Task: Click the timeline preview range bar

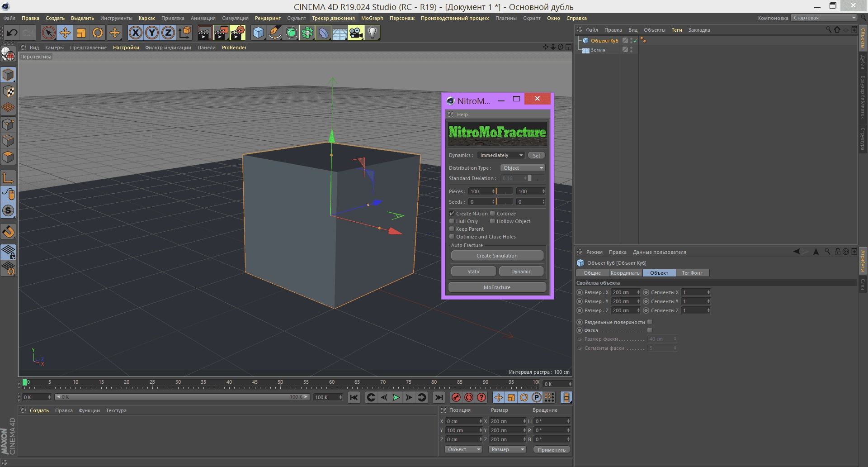Action: click(182, 397)
